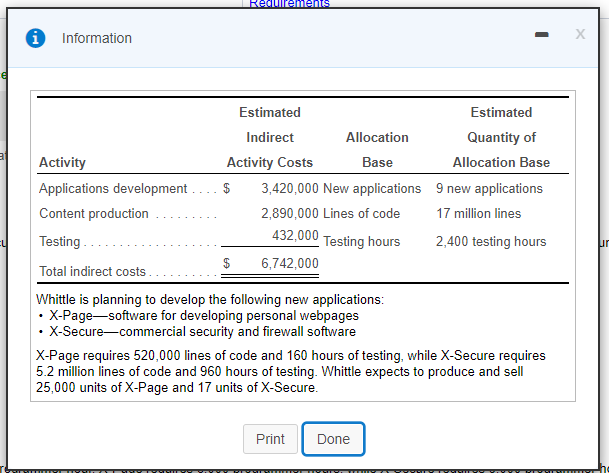Click the 17 million lines quantity
Screen dimensions: 609x473
pyautogui.click(x=478, y=213)
